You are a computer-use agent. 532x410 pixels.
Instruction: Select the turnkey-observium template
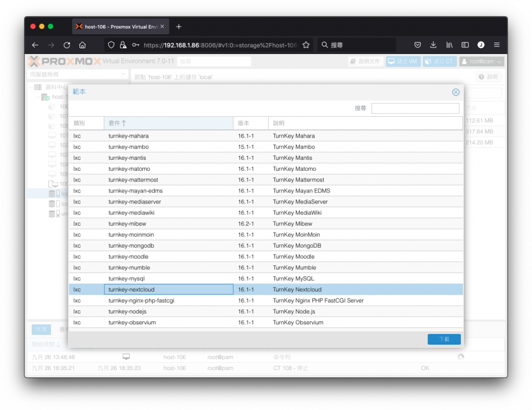[266, 322]
